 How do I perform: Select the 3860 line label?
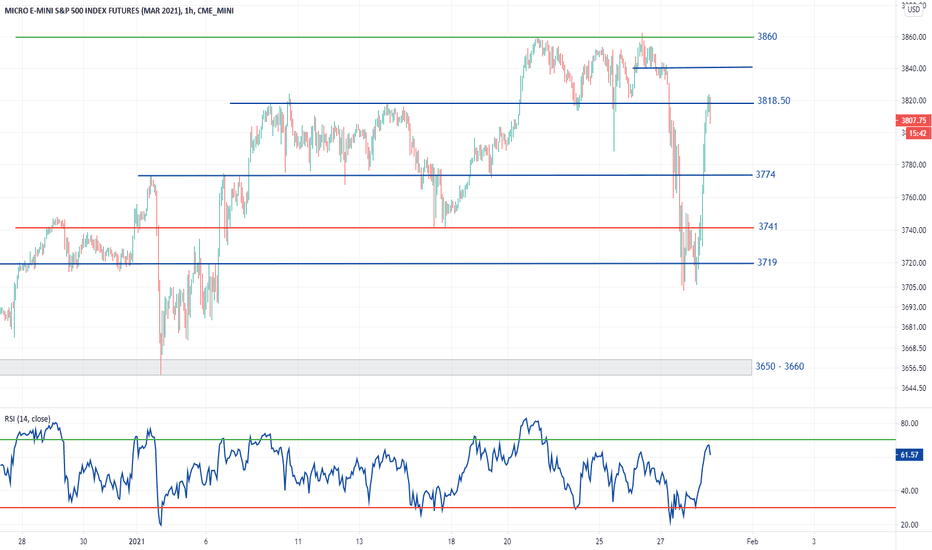[767, 37]
